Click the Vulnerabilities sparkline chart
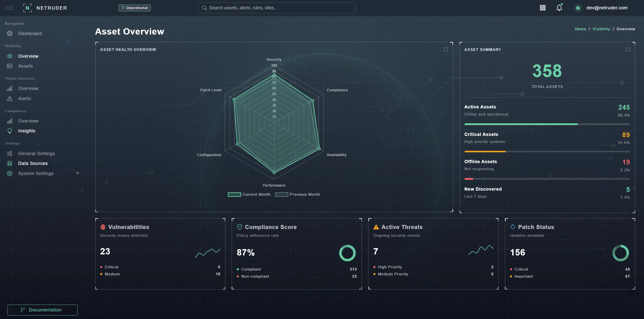This screenshot has height=319, width=644. (208, 253)
